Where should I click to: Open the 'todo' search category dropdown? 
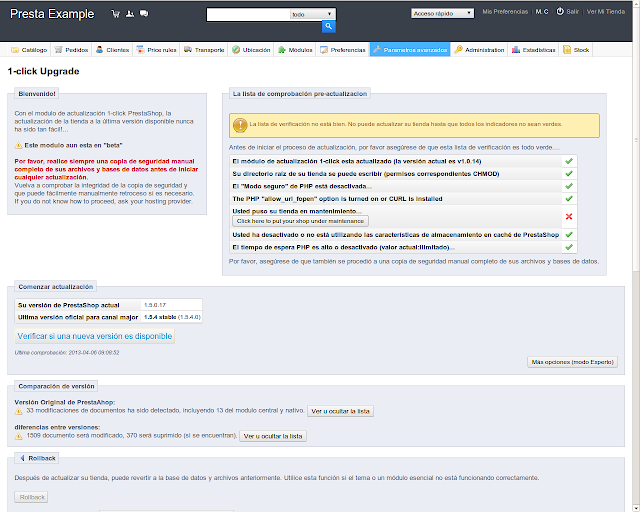(312, 14)
